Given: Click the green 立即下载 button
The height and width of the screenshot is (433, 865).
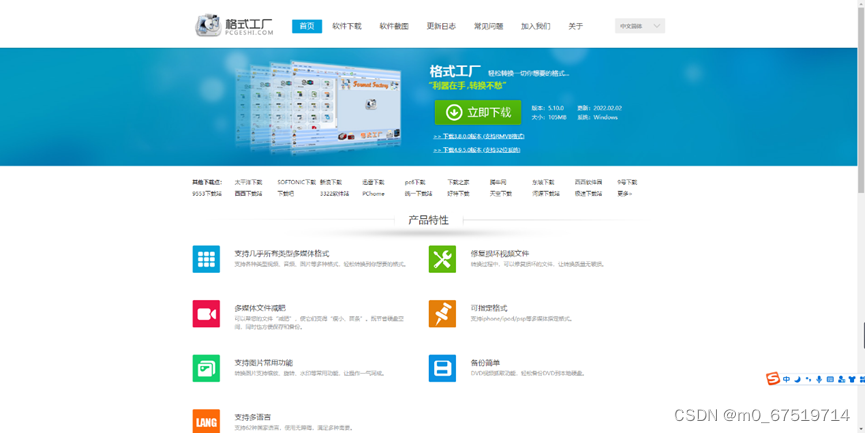Looking at the screenshot, I should pyautogui.click(x=478, y=113).
